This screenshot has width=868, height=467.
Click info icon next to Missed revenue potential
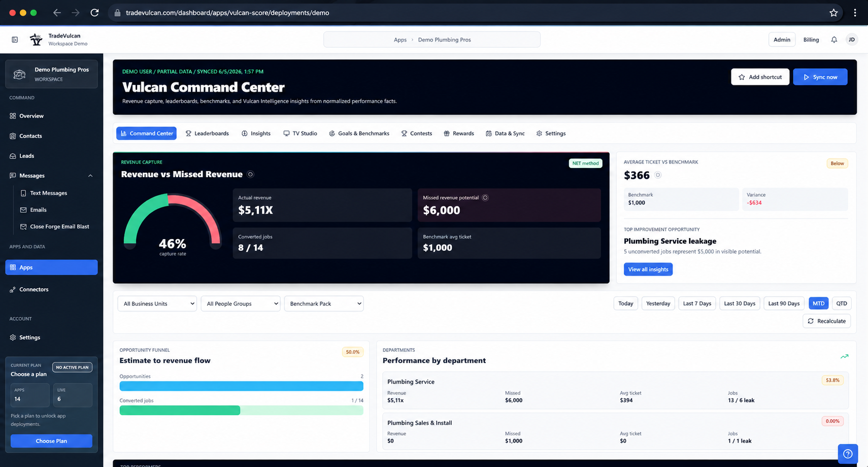pos(485,197)
